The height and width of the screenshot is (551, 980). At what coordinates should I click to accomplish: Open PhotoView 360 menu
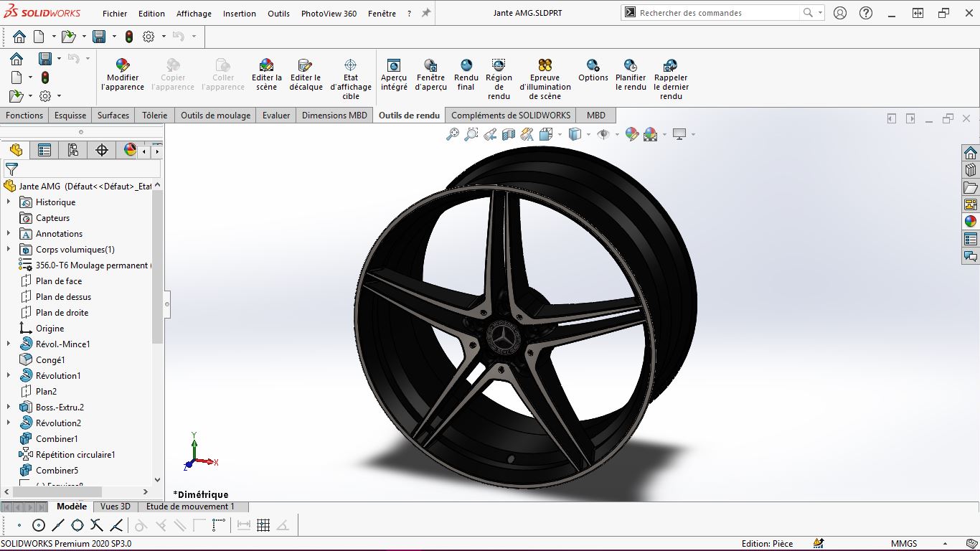pyautogui.click(x=329, y=14)
